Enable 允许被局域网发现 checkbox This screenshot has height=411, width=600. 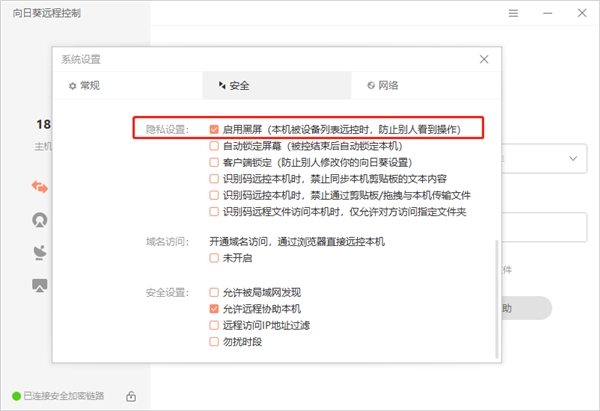tap(214, 293)
